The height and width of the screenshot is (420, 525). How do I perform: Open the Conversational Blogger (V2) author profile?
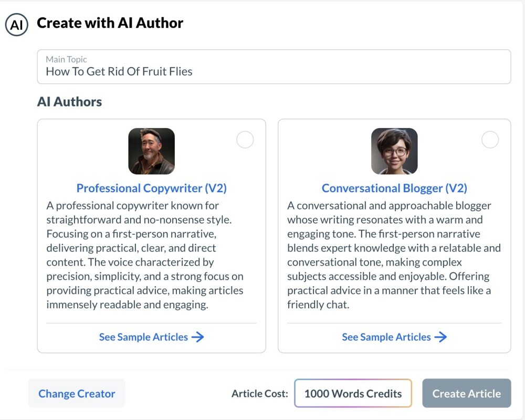394,188
